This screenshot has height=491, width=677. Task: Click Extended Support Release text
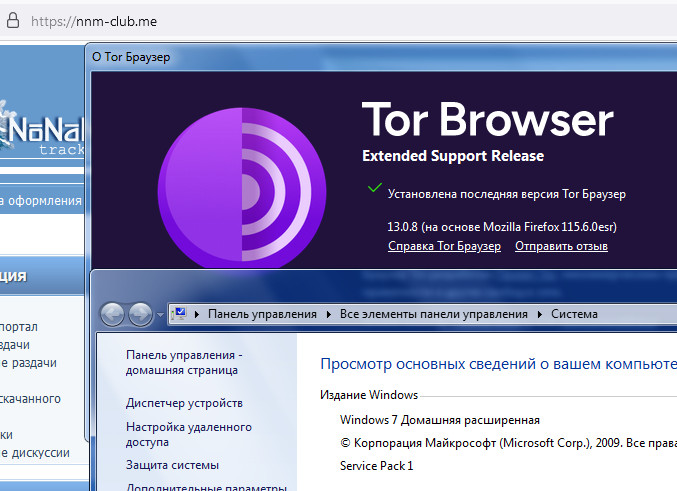click(453, 155)
